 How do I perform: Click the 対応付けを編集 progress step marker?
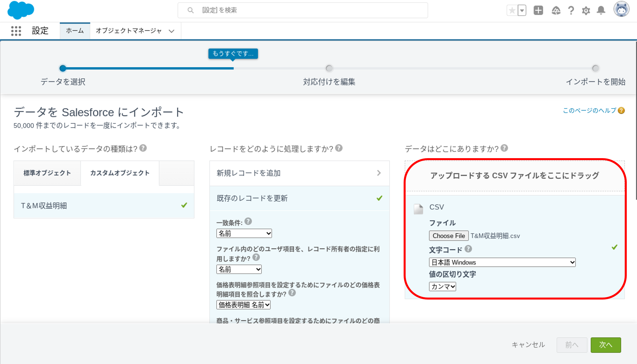(329, 68)
